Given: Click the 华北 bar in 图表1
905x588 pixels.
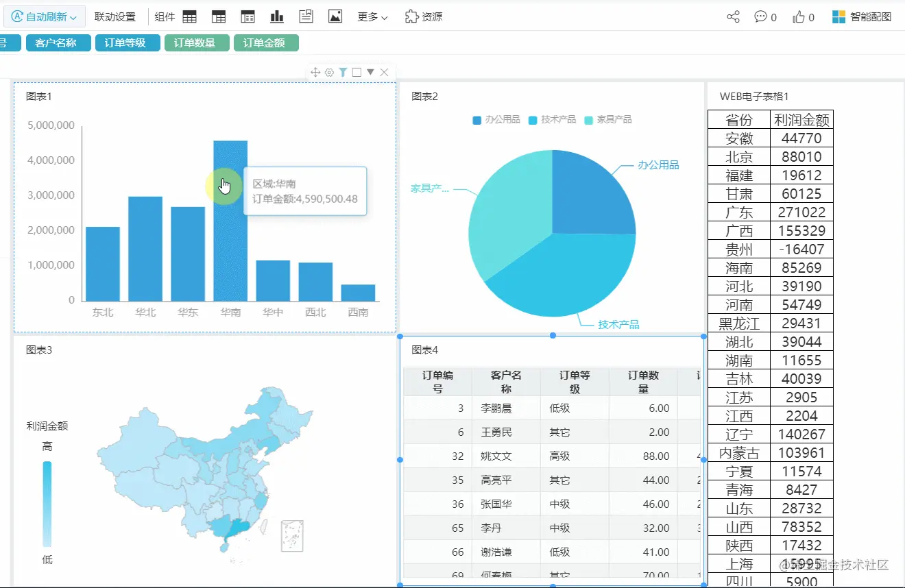Looking at the screenshot, I should (x=145, y=249).
